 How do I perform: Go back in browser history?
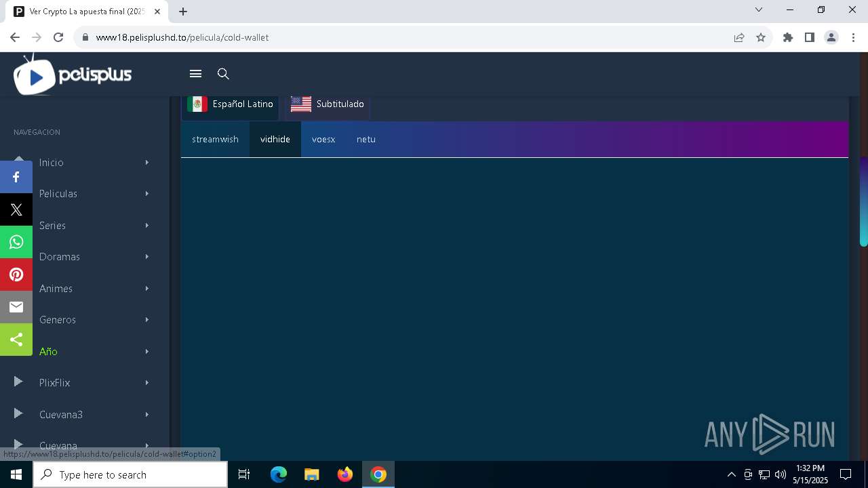click(x=15, y=37)
